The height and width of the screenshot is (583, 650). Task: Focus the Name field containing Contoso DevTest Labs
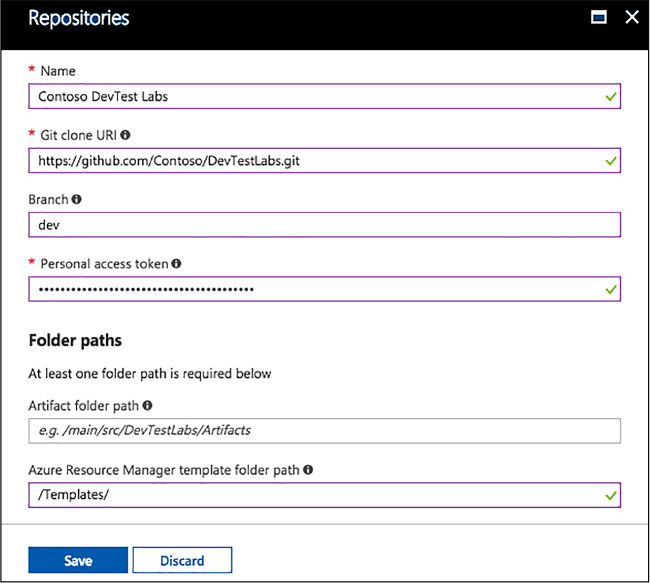(x=325, y=96)
